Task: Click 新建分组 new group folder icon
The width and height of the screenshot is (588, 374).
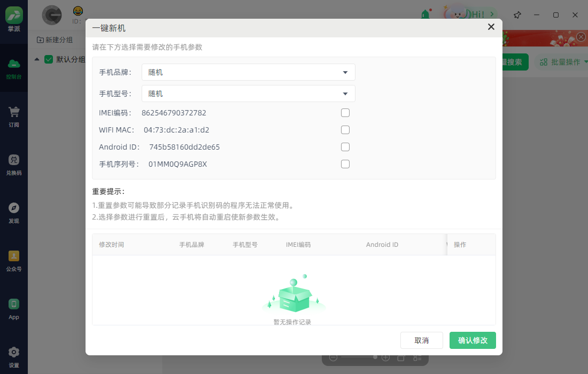Action: click(40, 40)
